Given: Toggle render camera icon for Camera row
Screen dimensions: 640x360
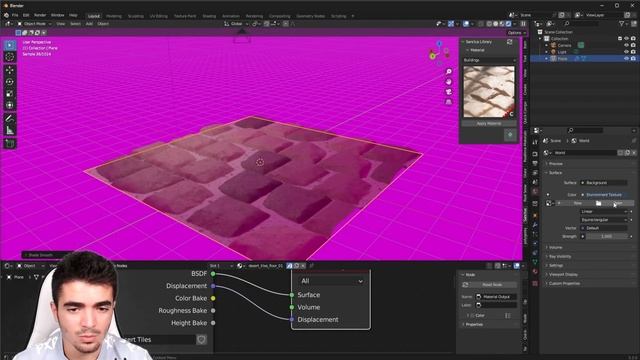Looking at the screenshot, I should coord(633,45).
